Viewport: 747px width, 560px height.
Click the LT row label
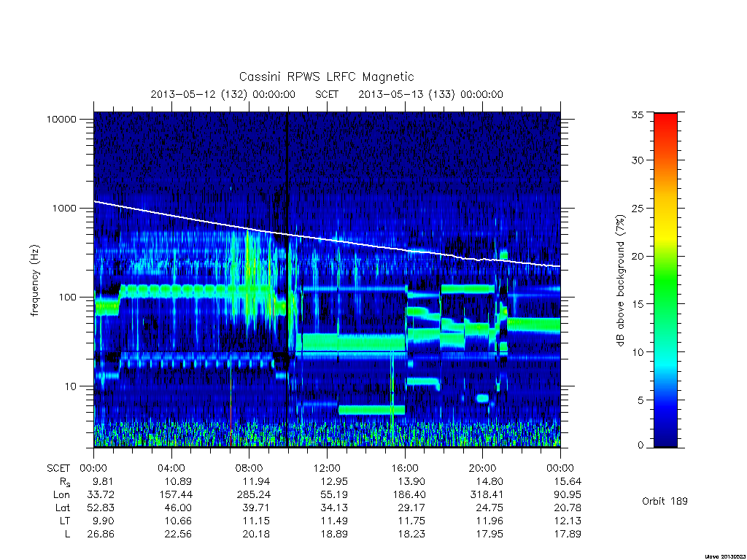click(64, 521)
